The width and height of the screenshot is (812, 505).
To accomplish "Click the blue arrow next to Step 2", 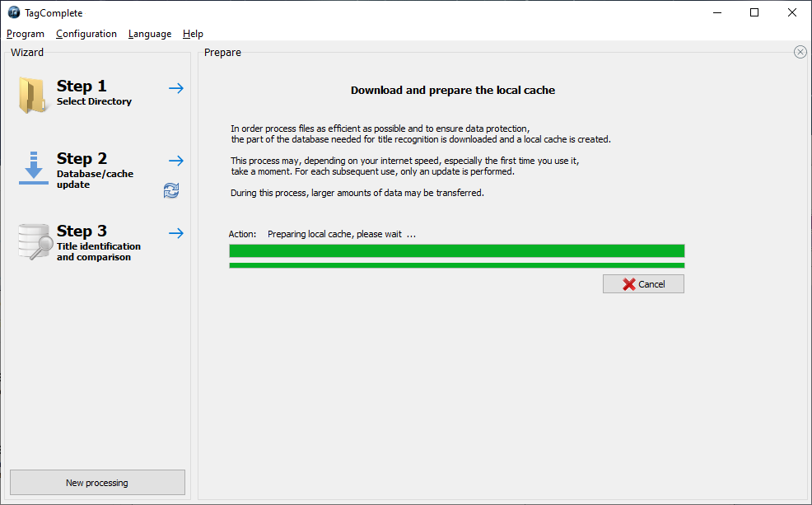I will click(x=176, y=161).
